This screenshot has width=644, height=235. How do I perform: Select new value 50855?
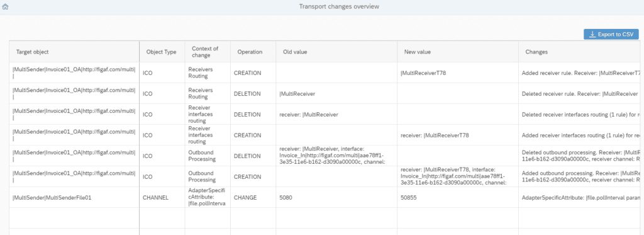[458, 198]
